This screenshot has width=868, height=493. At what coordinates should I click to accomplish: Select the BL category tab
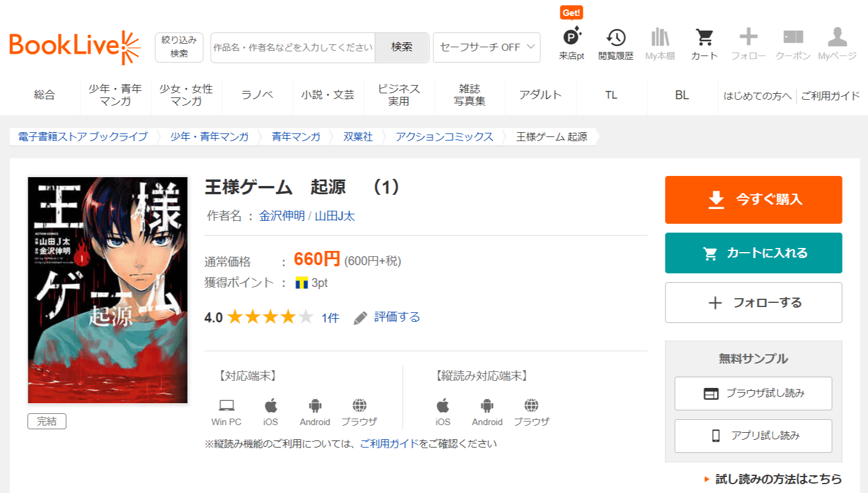pos(682,95)
